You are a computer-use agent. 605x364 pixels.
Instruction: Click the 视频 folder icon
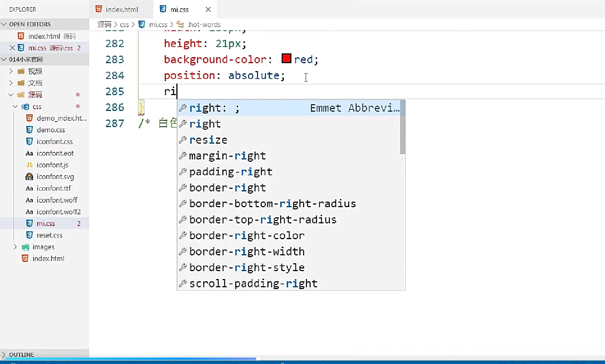pyautogui.click(x=21, y=71)
